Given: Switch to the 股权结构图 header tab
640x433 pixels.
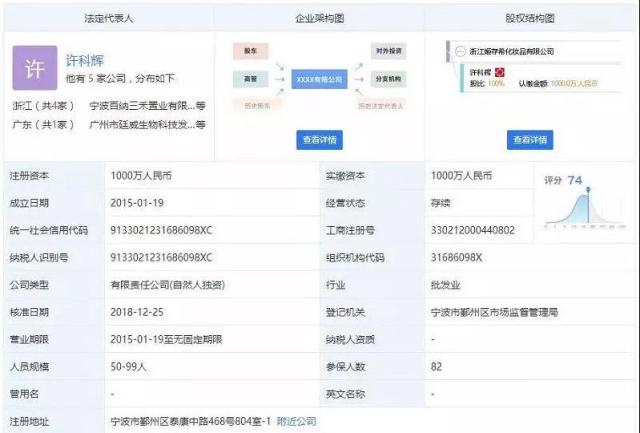Looking at the screenshot, I should click(530, 18).
